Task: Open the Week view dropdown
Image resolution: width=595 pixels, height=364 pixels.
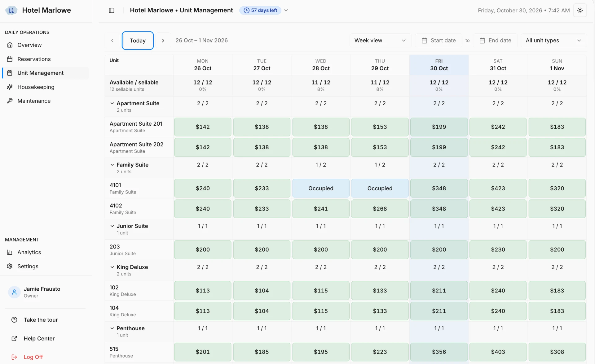Action: tap(380, 41)
